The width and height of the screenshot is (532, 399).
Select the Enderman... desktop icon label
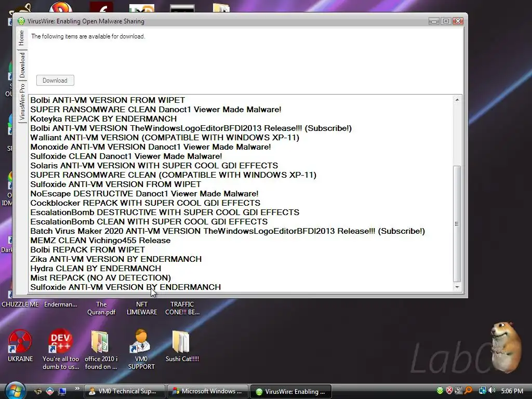[60, 304]
